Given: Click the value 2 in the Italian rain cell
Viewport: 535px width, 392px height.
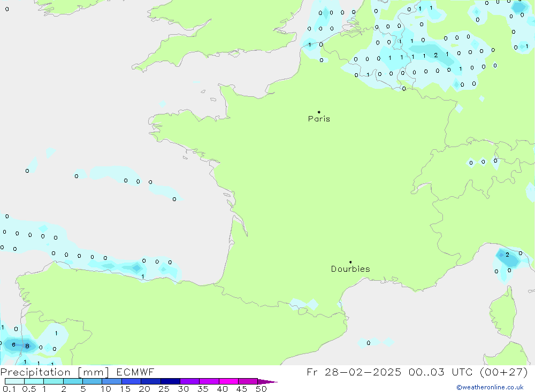Looking at the screenshot, I should [507, 255].
